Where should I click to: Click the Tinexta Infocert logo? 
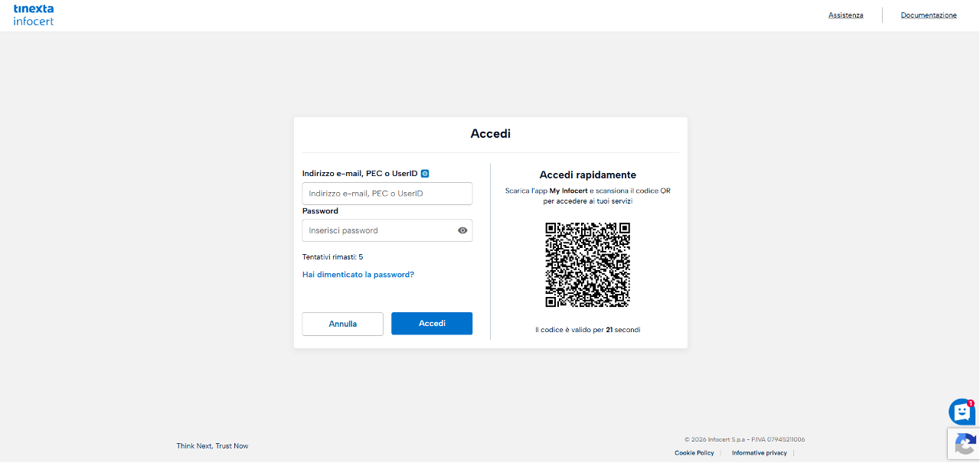(x=34, y=15)
